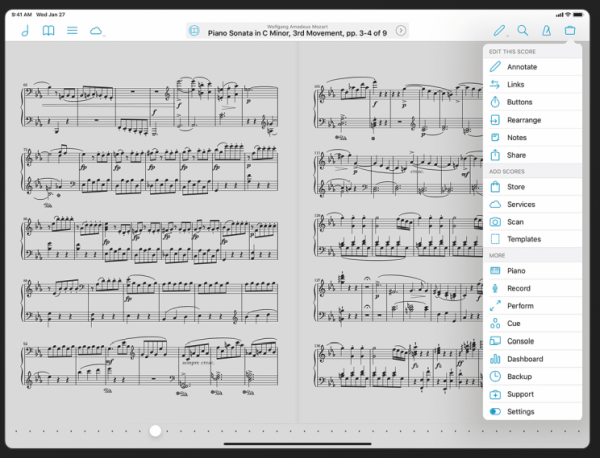Click the Support first-aid icon
The width and height of the screenshot is (600, 458).
pos(495,394)
